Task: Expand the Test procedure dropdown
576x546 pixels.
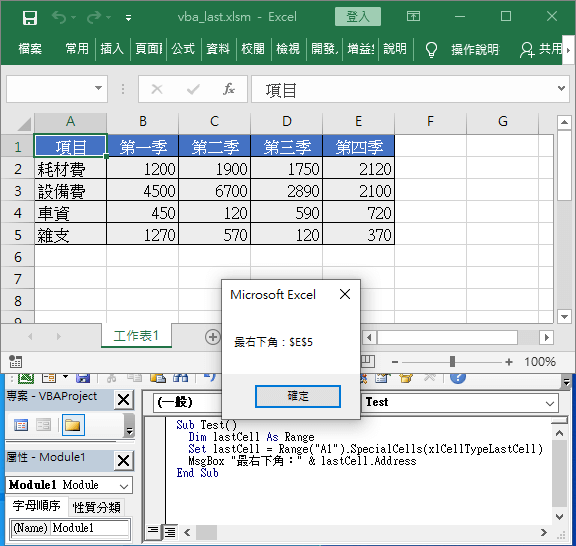Action: click(550, 403)
